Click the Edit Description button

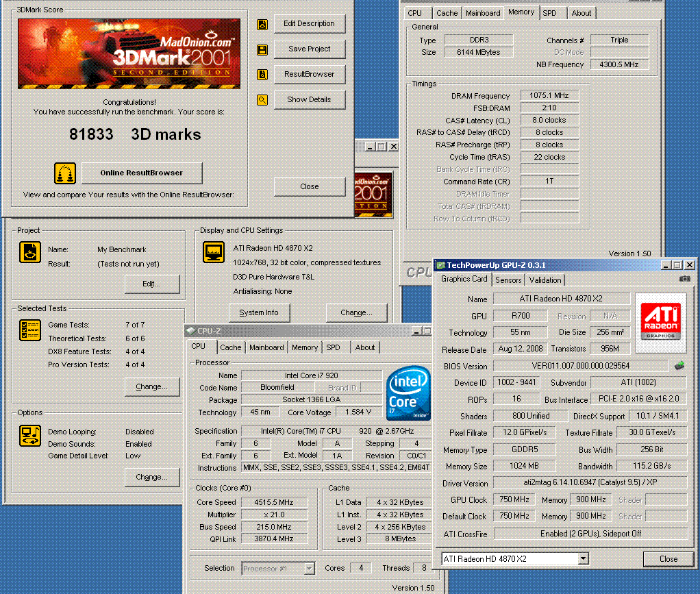(310, 24)
